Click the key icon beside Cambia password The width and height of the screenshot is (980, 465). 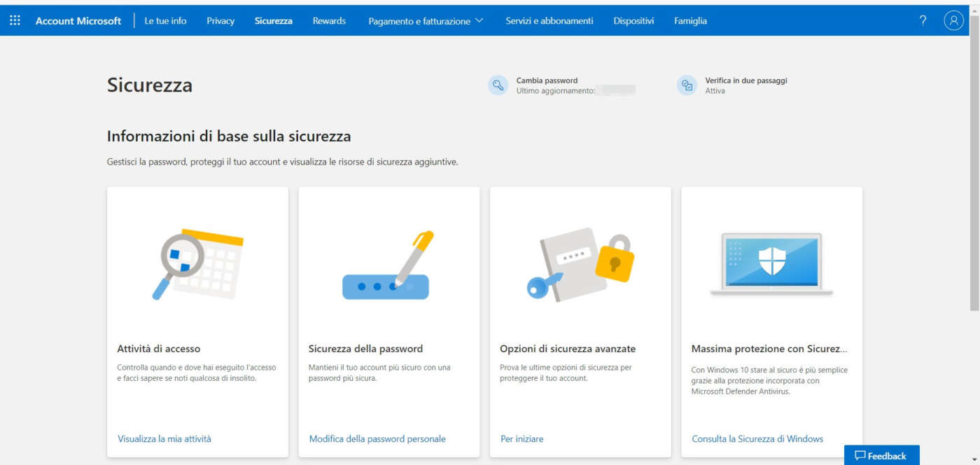point(498,85)
